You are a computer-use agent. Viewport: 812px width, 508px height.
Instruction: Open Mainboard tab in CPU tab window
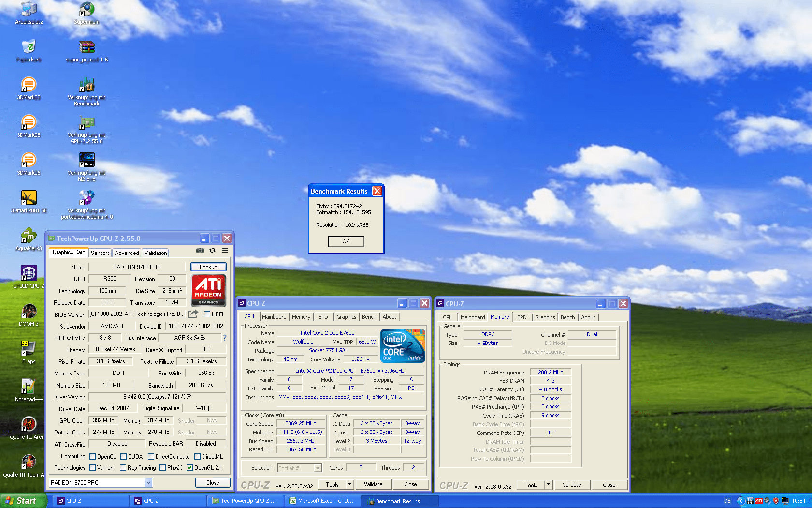[x=274, y=317]
